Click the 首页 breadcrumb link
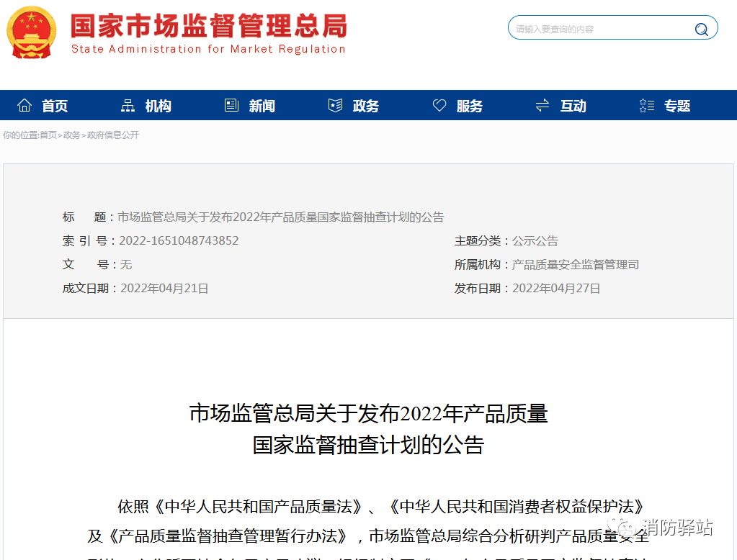The width and height of the screenshot is (737, 560). pos(48,135)
